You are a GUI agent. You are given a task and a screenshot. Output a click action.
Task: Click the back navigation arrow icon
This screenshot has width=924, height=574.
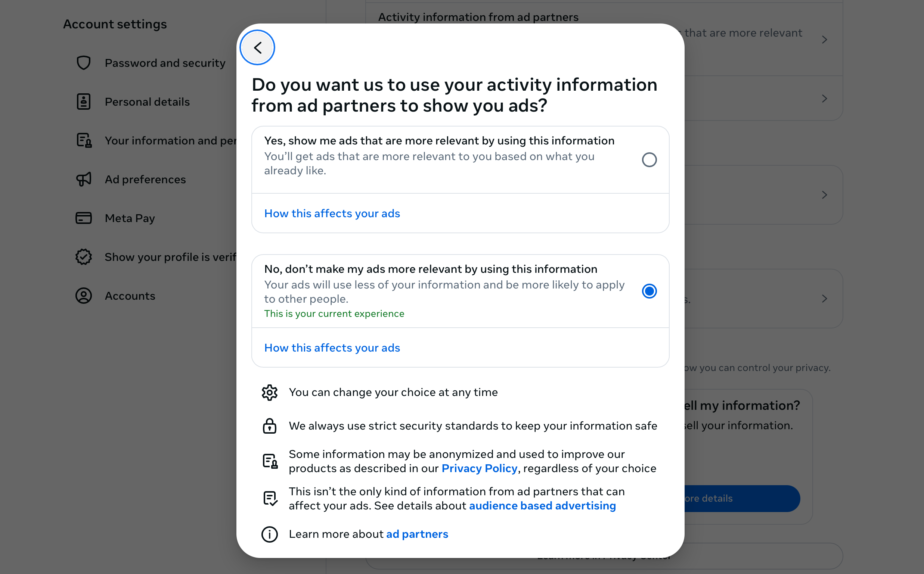[258, 47]
